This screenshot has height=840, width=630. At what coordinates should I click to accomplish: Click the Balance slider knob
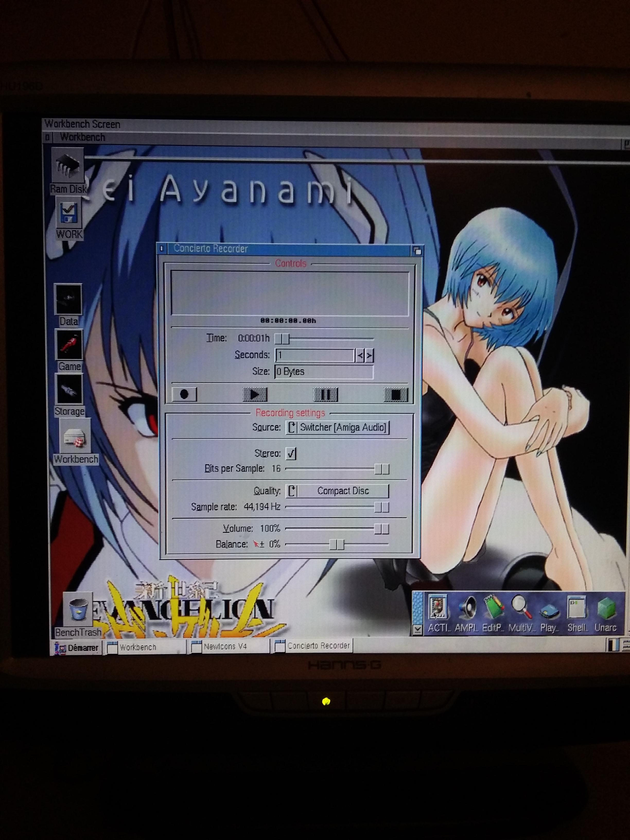pos(336,545)
